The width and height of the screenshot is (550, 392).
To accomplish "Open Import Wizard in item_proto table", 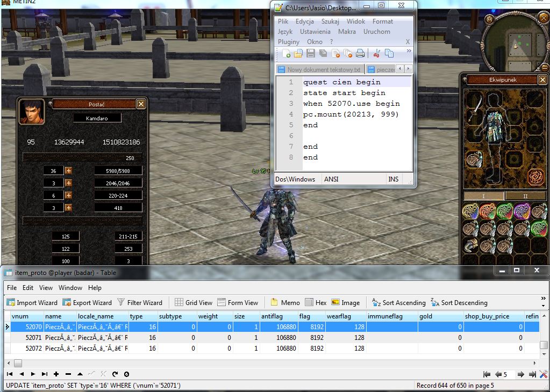I will click(32, 302).
